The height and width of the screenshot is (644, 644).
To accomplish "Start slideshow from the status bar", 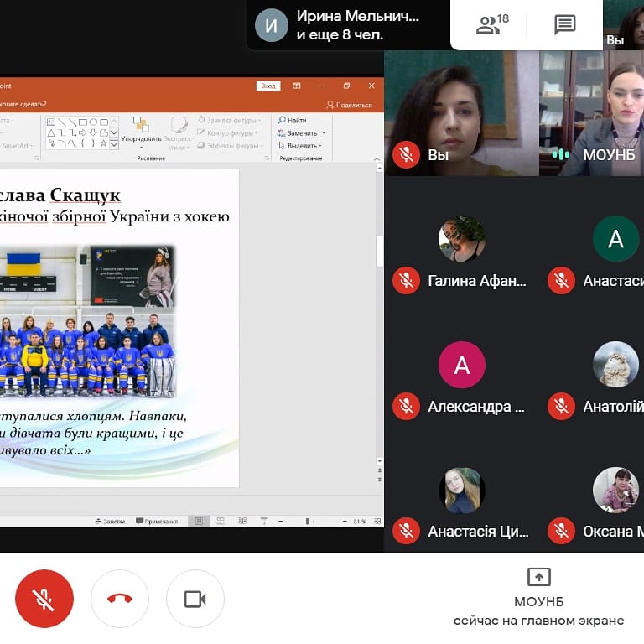I will point(263,522).
